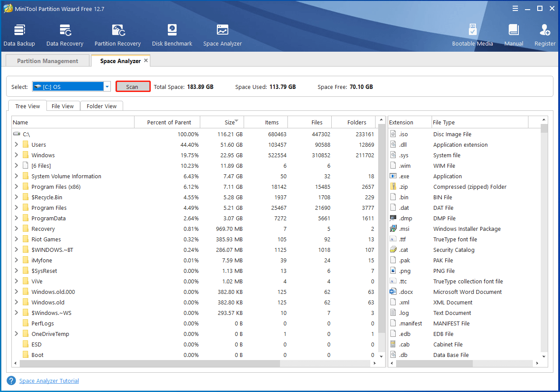
Task: Click the Users folder icon
Action: tap(25, 145)
